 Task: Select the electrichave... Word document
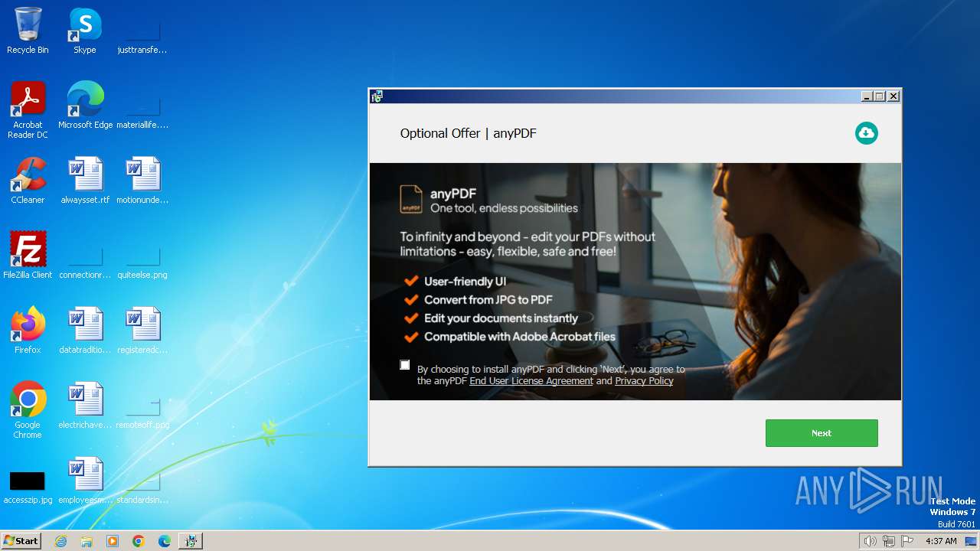(x=84, y=406)
